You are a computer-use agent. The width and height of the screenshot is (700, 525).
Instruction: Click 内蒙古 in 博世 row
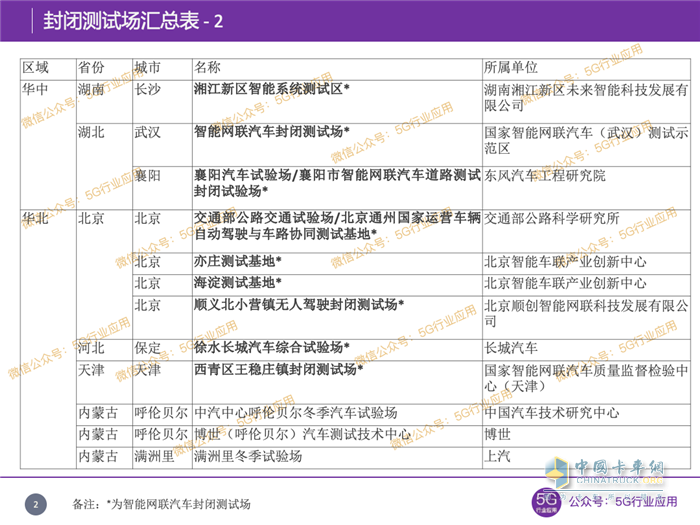pos(104,436)
